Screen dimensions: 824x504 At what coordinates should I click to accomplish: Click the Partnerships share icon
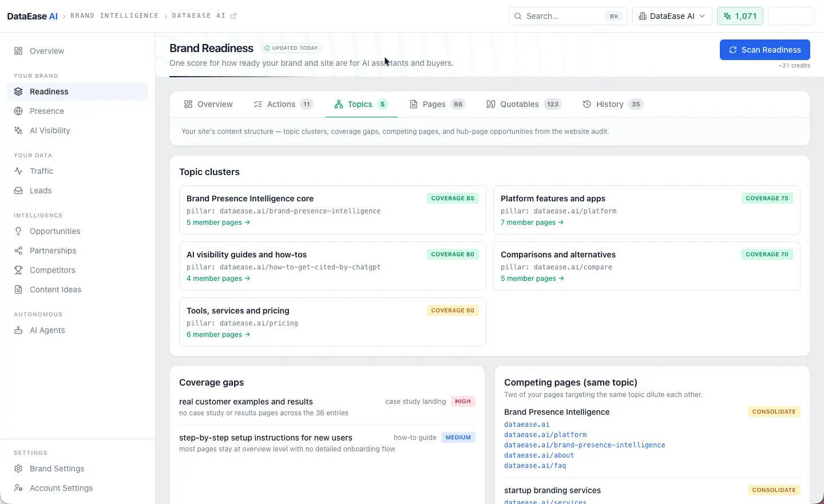click(18, 251)
